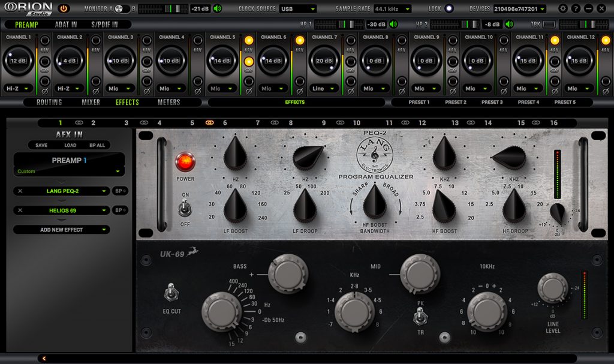This screenshot has width=614, height=364.
Task: Click the link icon between 3 and 4
Action: (x=144, y=123)
